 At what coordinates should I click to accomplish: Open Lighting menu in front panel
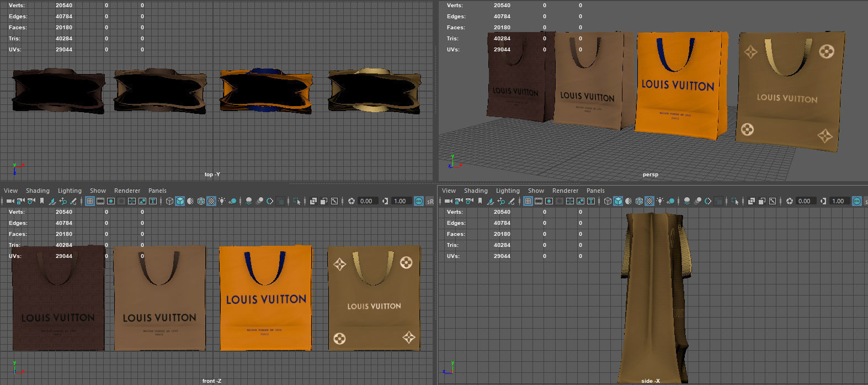pos(70,191)
